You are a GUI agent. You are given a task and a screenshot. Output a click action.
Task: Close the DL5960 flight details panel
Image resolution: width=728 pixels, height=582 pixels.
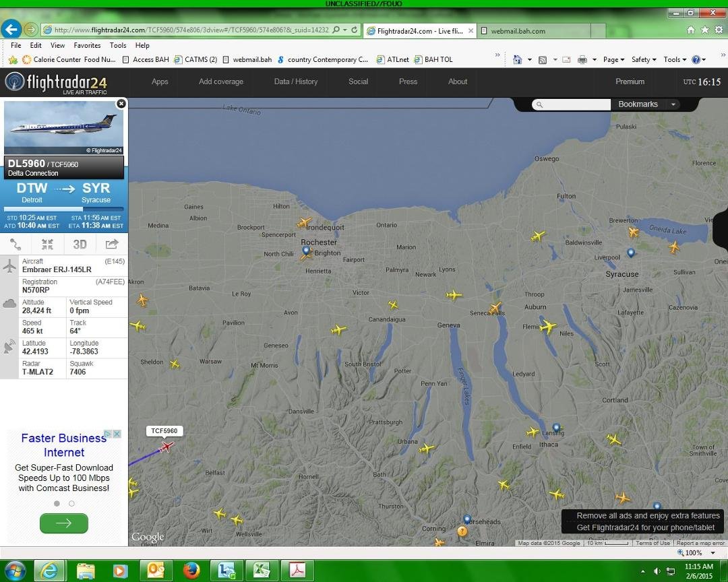[121, 104]
